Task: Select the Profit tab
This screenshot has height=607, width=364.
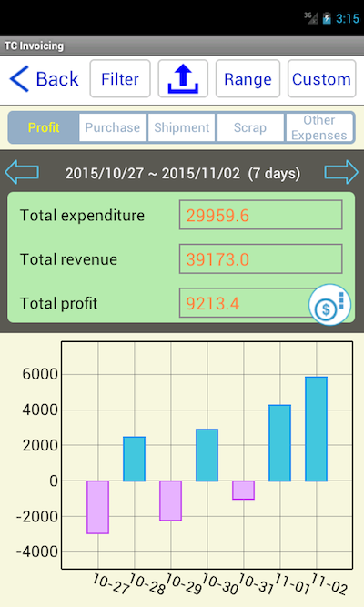Action: click(44, 127)
